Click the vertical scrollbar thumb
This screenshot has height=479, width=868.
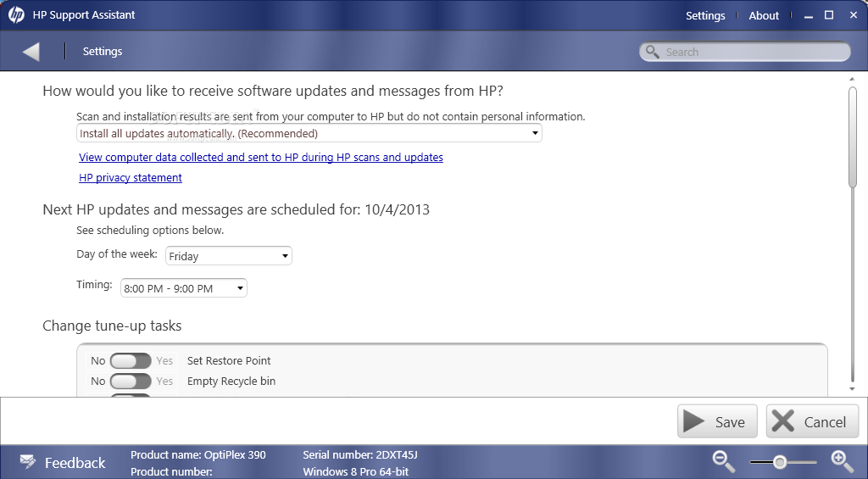pyautogui.click(x=853, y=137)
